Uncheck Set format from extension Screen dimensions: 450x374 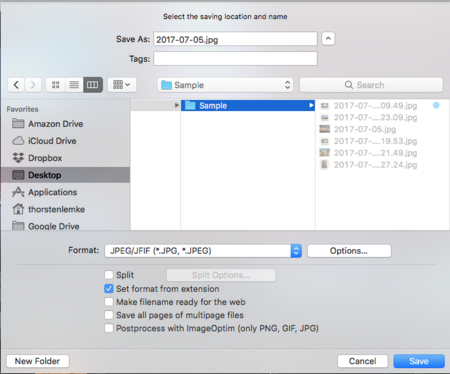[x=109, y=289]
